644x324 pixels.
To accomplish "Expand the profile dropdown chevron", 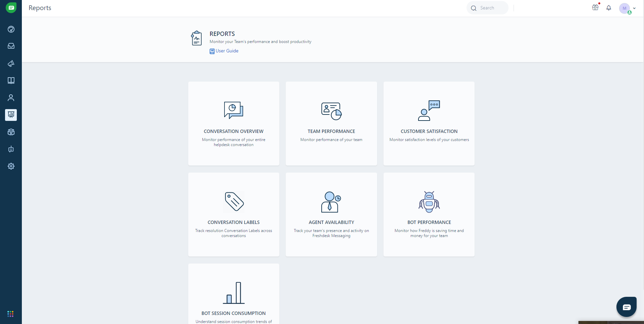I will pos(634,8).
